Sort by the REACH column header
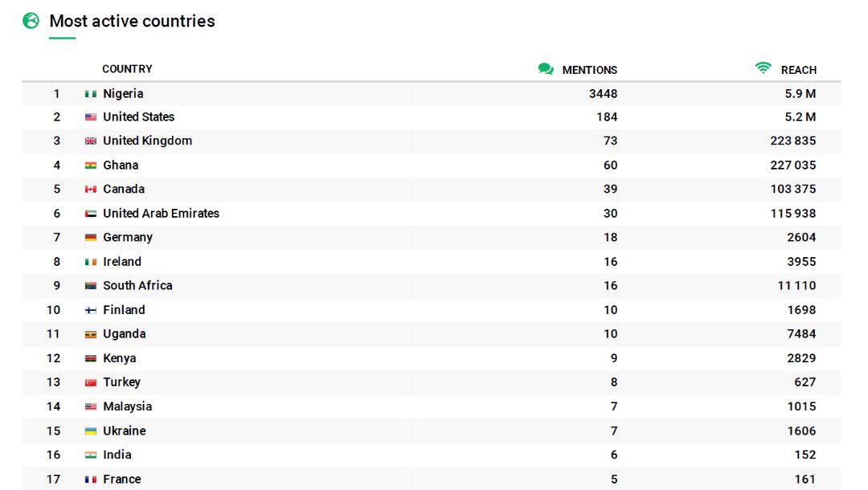This screenshot has width=868, height=490. tap(798, 70)
